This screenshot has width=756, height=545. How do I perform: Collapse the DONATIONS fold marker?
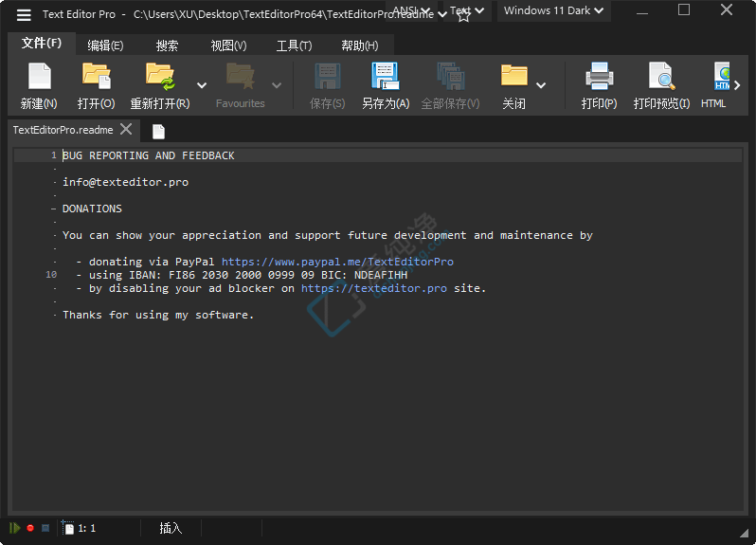(x=53, y=209)
